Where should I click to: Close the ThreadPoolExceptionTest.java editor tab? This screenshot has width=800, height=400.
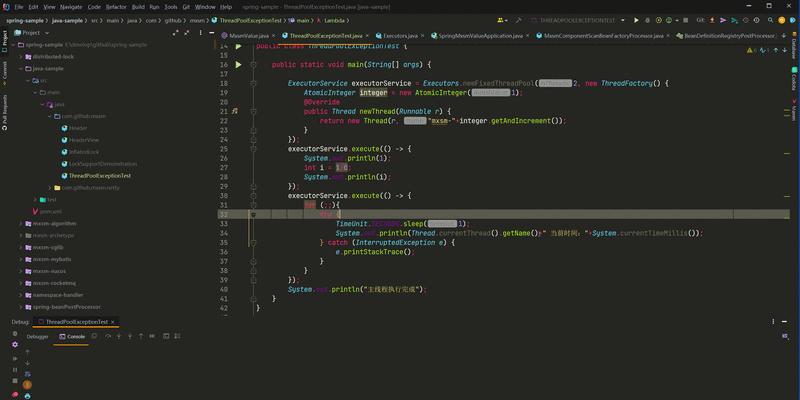point(367,36)
